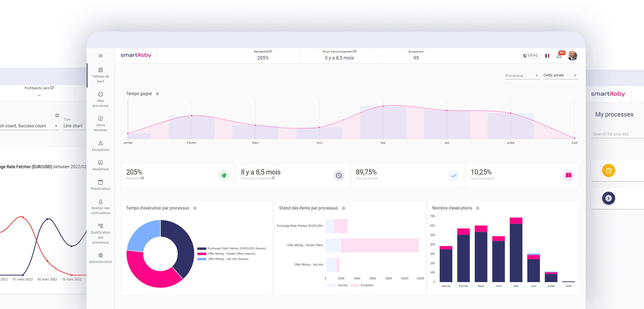Viewport: 644px width, 309px height.
Task: Expand the Processus dropdown filter
Action: (x=522, y=76)
